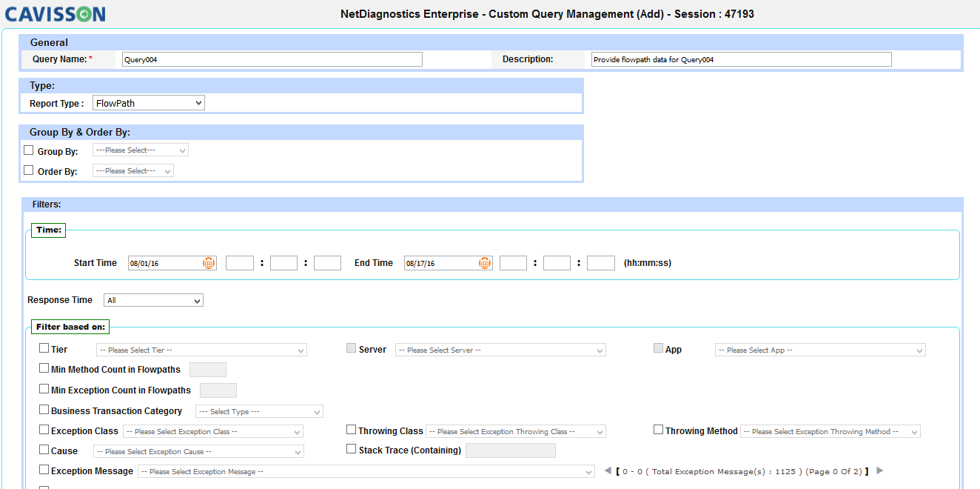The width and height of the screenshot is (980, 489).
Task: Check the Throwing Method checkbox
Action: [659, 430]
